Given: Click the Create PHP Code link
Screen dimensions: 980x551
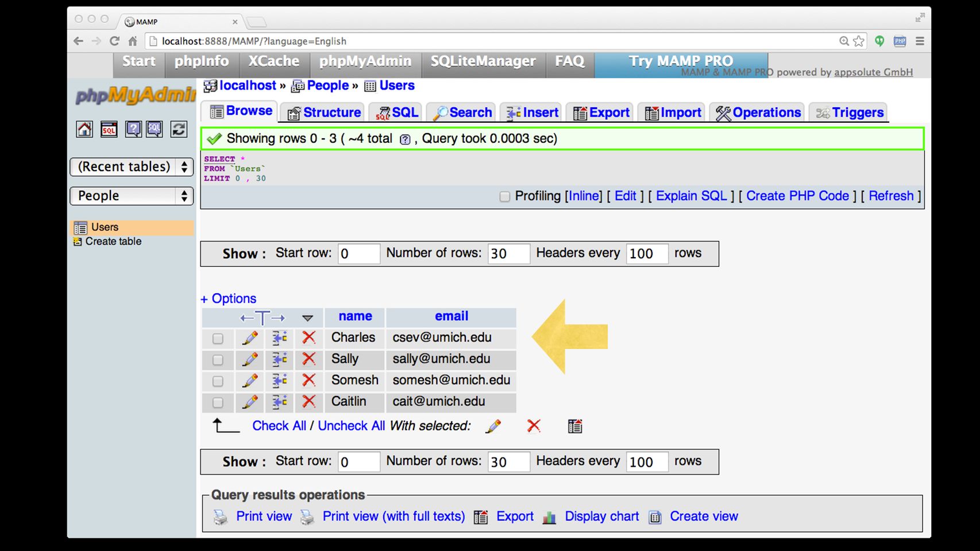Looking at the screenshot, I should (797, 196).
